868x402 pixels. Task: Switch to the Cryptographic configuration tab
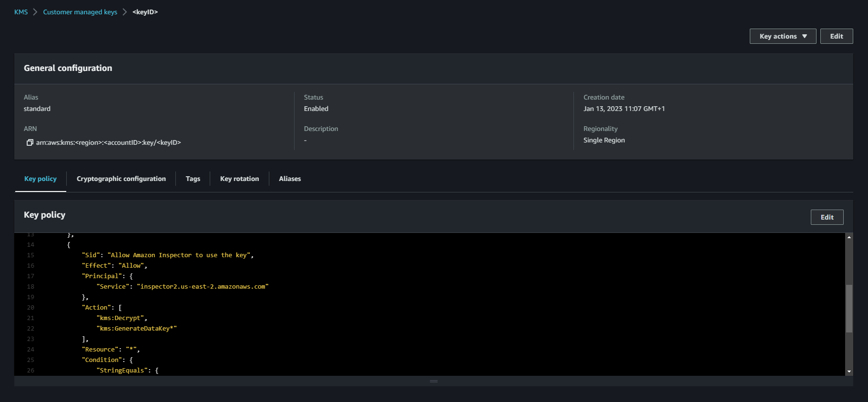[x=121, y=179]
